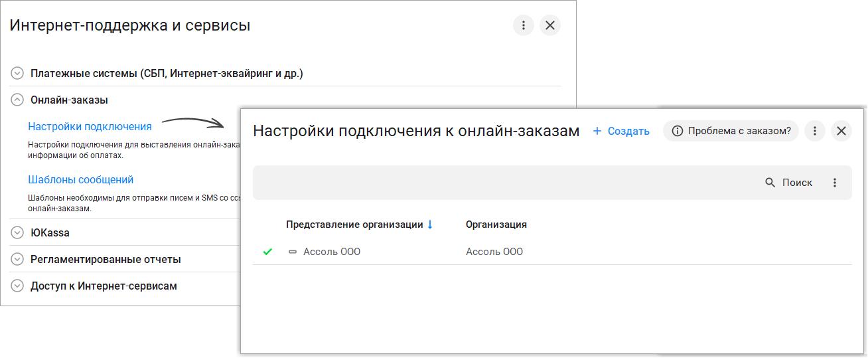
Task: Open the Настройки подключения link
Action: coord(90,126)
